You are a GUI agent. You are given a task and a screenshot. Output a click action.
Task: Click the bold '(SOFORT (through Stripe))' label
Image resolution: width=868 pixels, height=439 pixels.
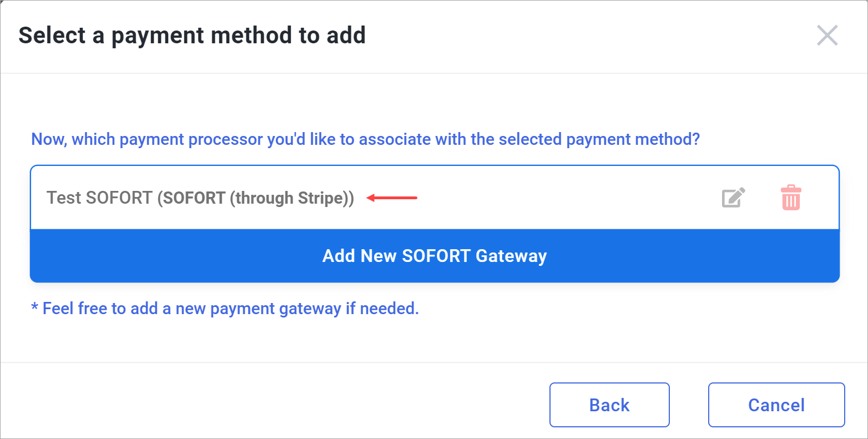[x=255, y=198]
